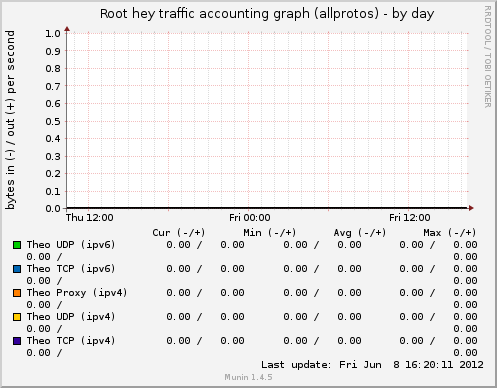
Task: Click the 'Avg (-/+)' column header
Action: click(360, 233)
